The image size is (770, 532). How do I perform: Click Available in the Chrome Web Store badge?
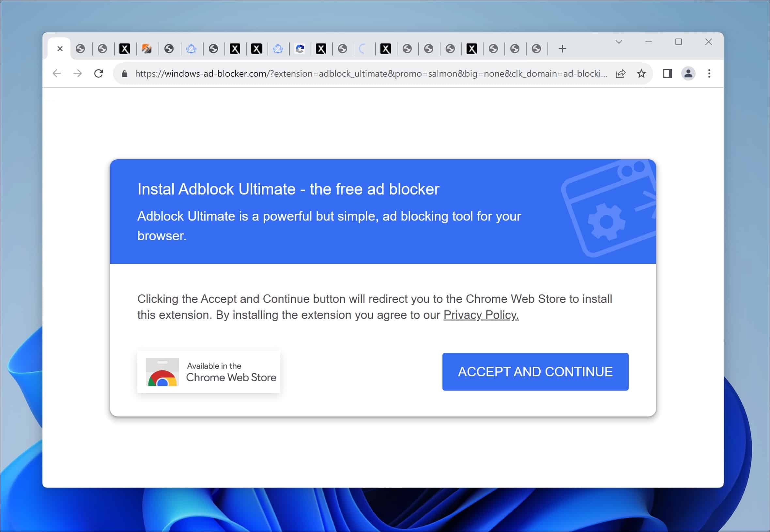pyautogui.click(x=209, y=372)
